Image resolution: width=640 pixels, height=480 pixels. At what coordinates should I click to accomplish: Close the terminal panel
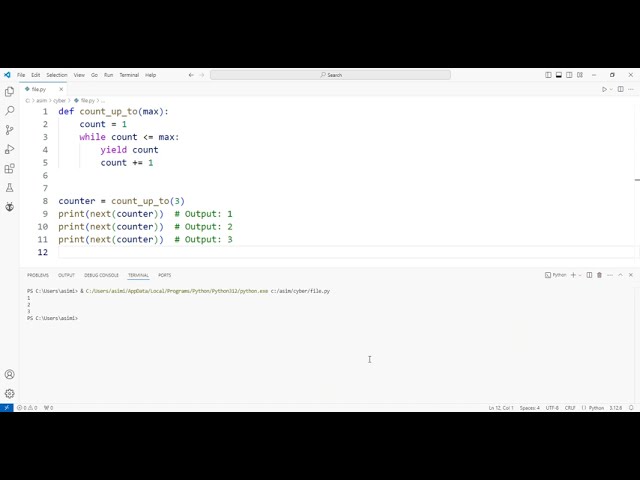631,275
